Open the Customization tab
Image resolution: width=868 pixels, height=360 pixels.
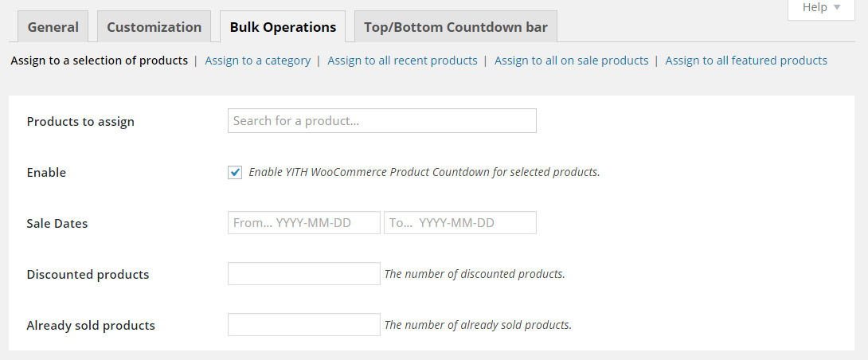pyautogui.click(x=154, y=27)
